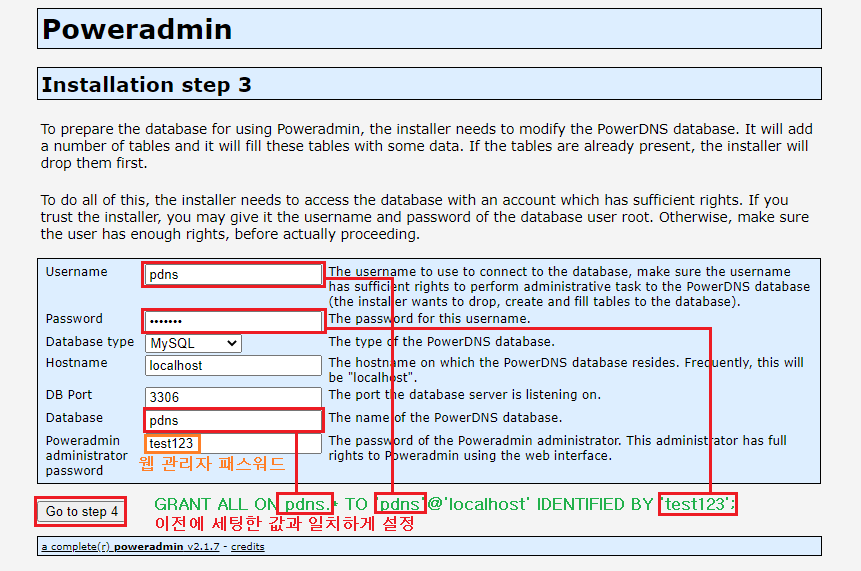Click the Poweradmin administrator password label
The height and width of the screenshot is (571, 861).
87,456
